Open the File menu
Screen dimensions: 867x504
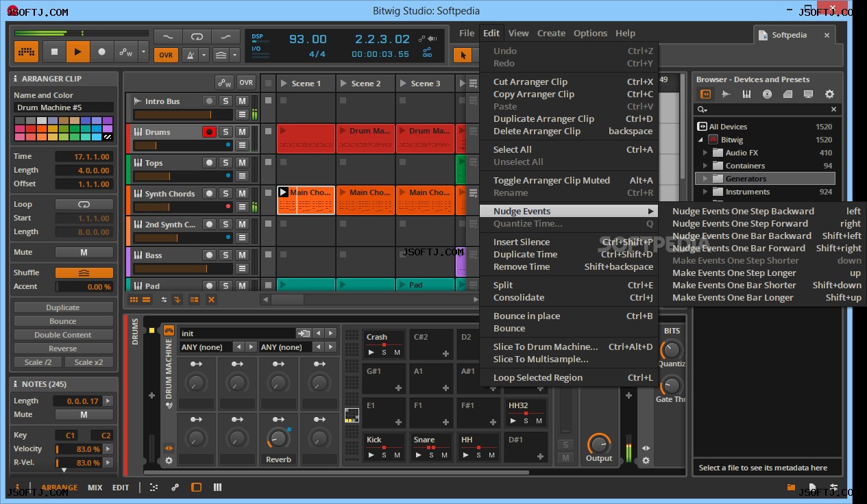467,33
